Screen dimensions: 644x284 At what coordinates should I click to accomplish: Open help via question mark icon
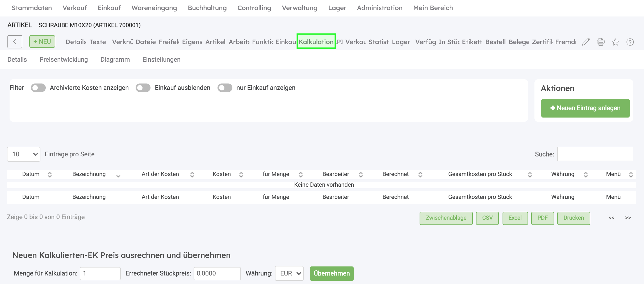(630, 42)
